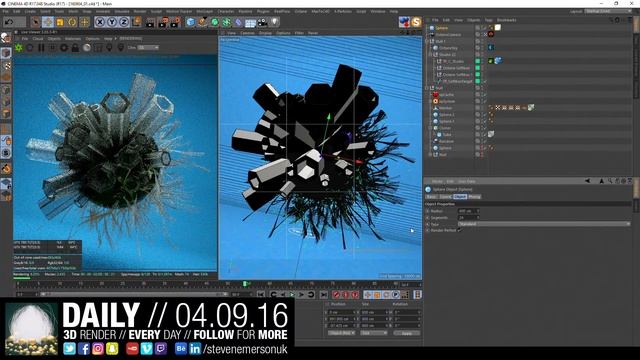Open viewport Cameras menu

(x=247, y=33)
